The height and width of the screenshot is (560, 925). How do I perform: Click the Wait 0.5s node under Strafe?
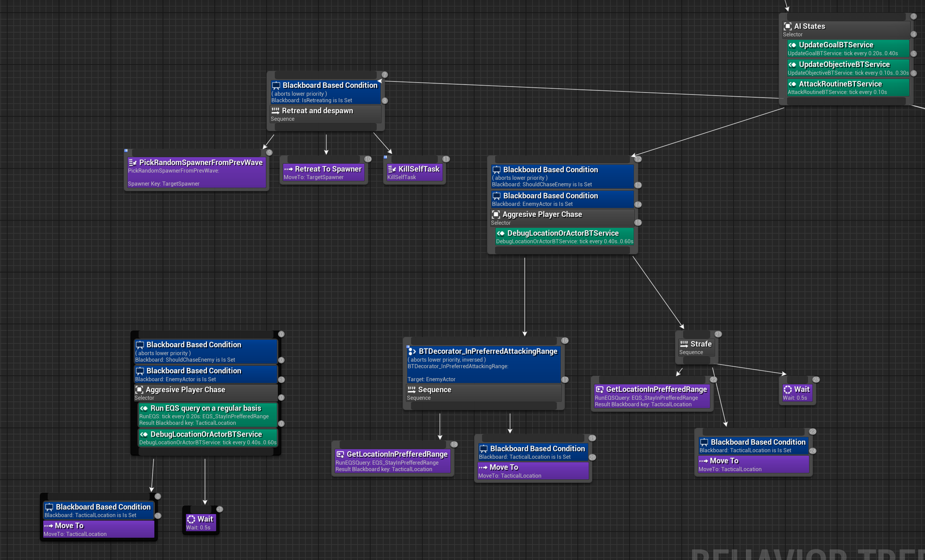pyautogui.click(x=797, y=393)
